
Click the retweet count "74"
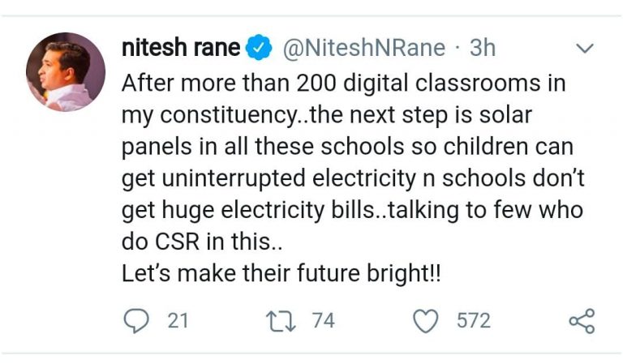pos(323,321)
